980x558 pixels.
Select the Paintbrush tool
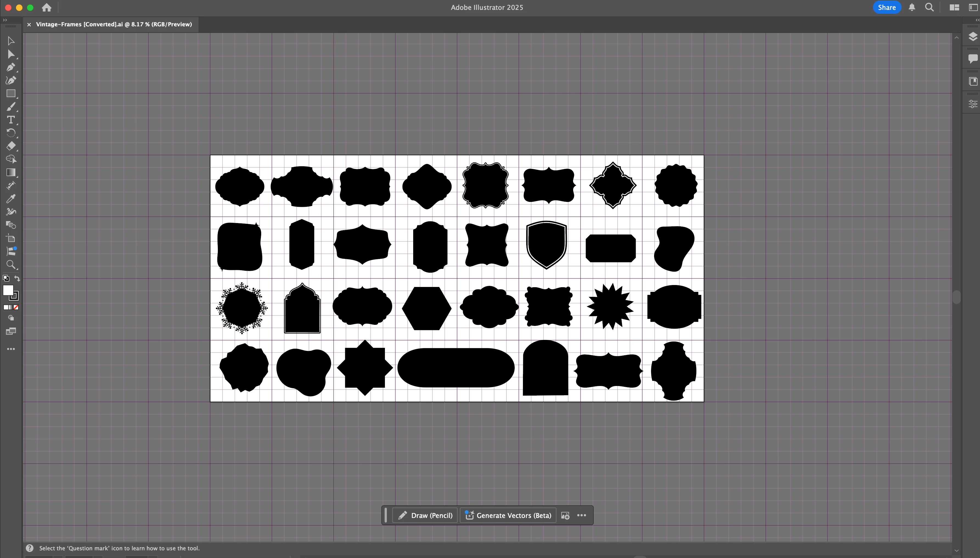coord(11,106)
